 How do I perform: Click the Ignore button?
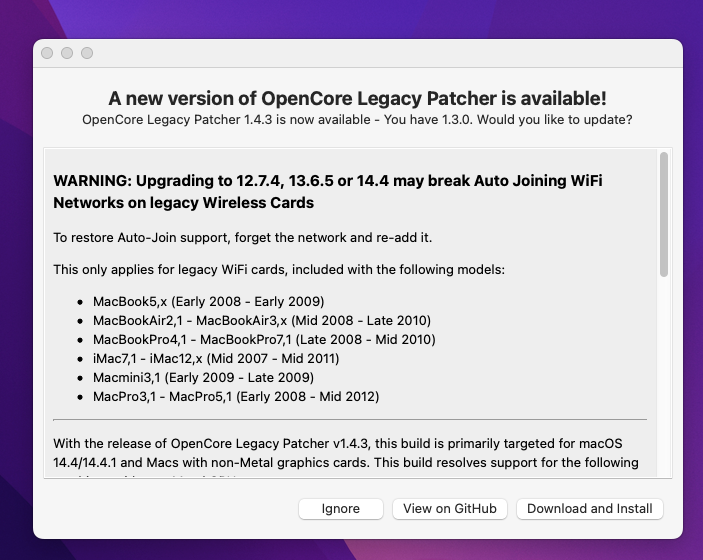click(340, 508)
